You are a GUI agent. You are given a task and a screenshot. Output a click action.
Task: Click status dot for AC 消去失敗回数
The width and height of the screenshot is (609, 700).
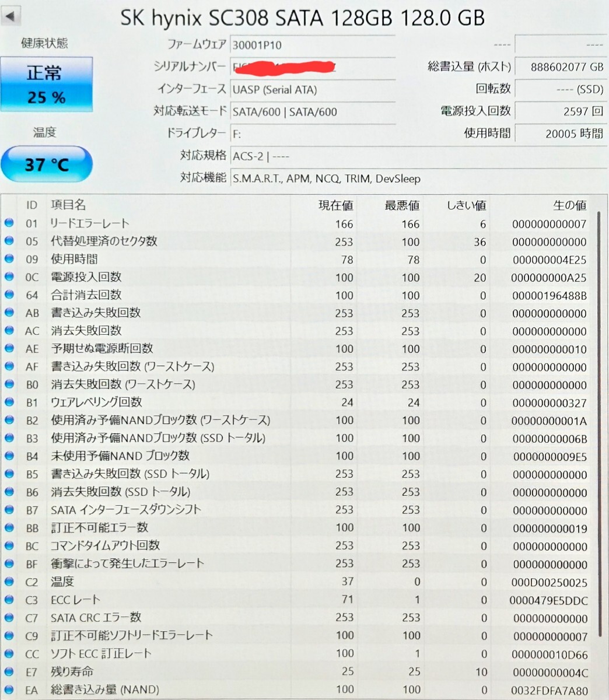tap(9, 330)
